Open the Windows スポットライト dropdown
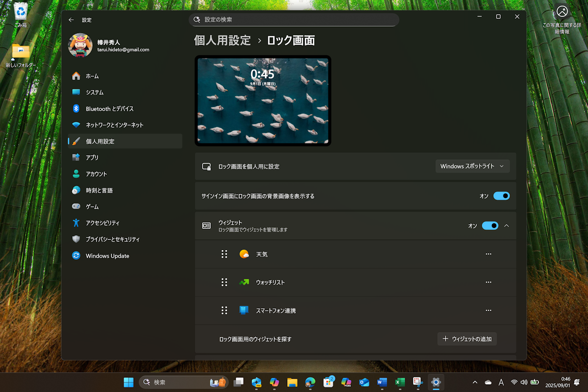Screen dimensions: 588x392 (472, 166)
